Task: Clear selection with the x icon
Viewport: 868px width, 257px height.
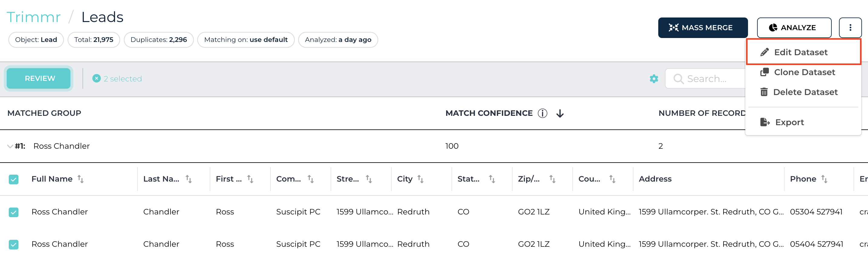Action: (96, 78)
